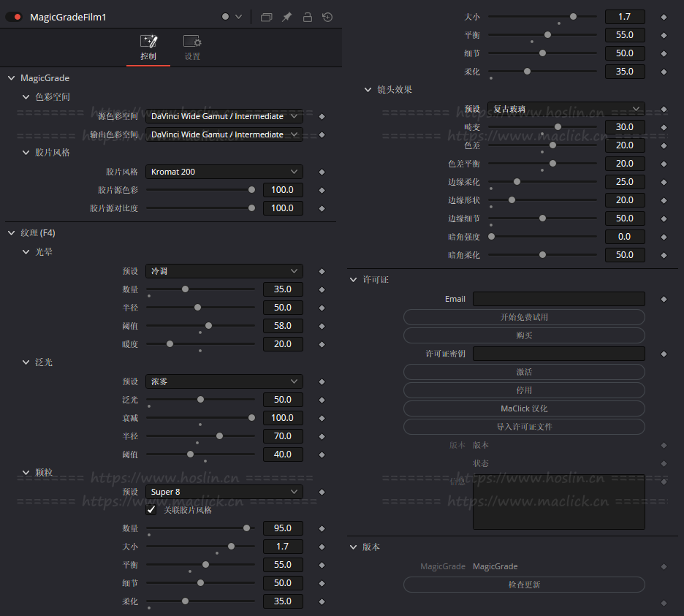Open the Super 8 grain preset dropdown

pyautogui.click(x=224, y=492)
